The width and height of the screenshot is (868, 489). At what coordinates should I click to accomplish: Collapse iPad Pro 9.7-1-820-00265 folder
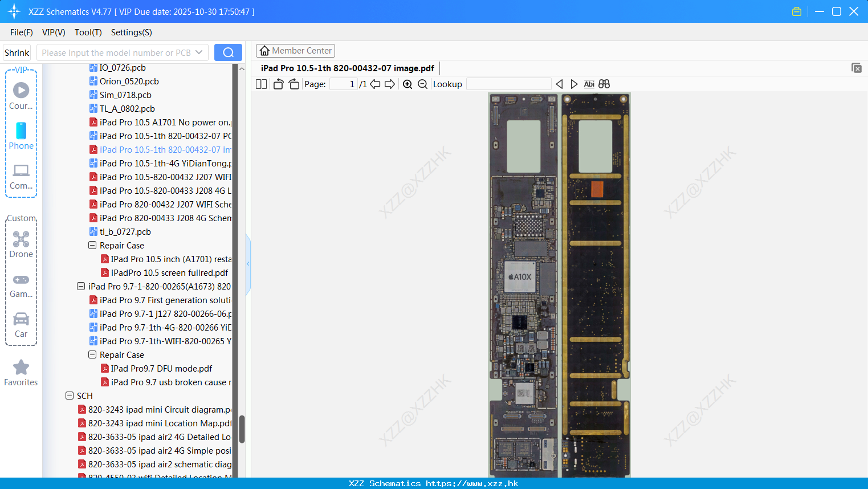click(81, 286)
